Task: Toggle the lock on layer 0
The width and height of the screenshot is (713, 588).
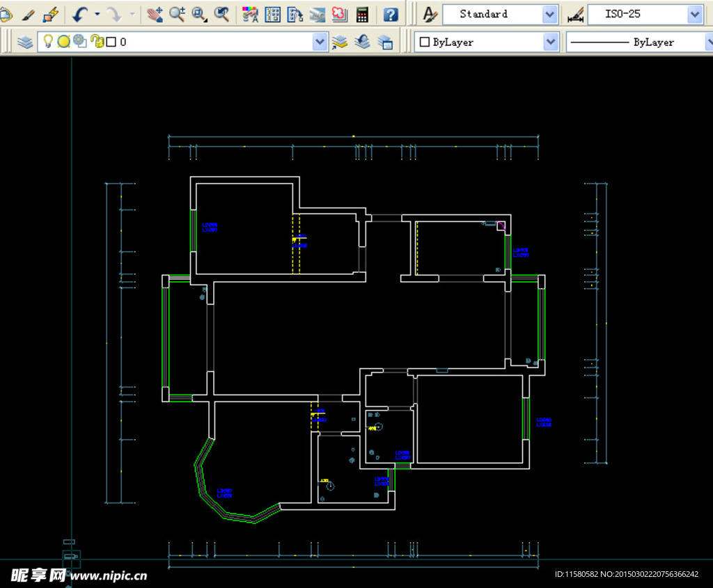Action: pos(97,41)
